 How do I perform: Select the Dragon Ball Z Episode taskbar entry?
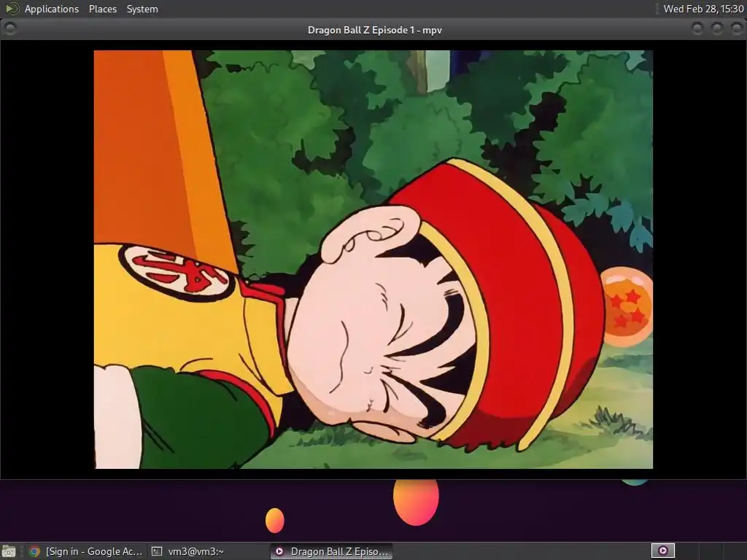tap(332, 551)
